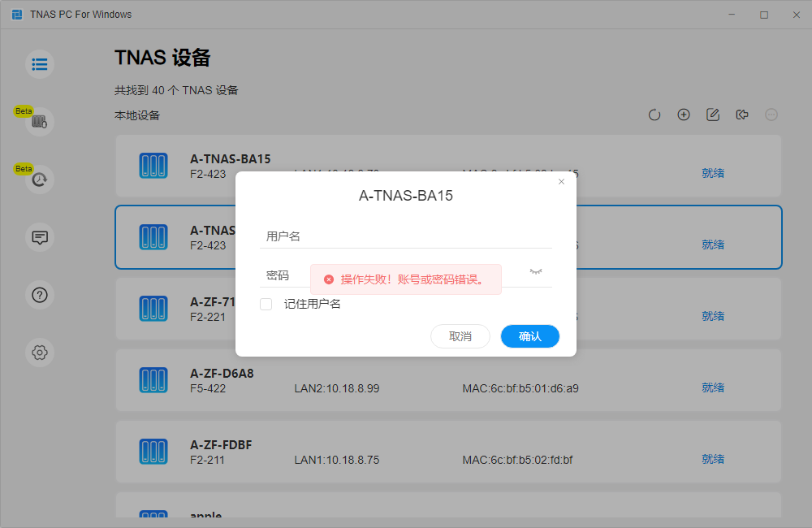Viewport: 812px width, 528px height.
Task: Click 就绪 status in the selected row
Action: [713, 245]
